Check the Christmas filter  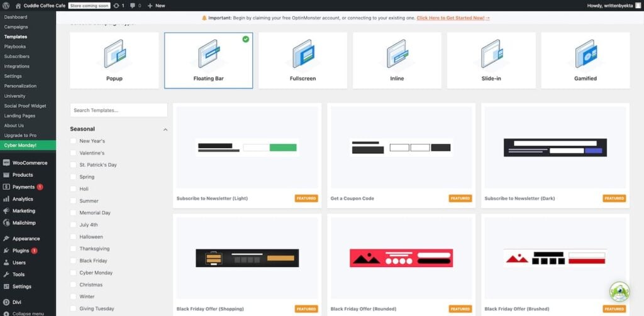73,285
